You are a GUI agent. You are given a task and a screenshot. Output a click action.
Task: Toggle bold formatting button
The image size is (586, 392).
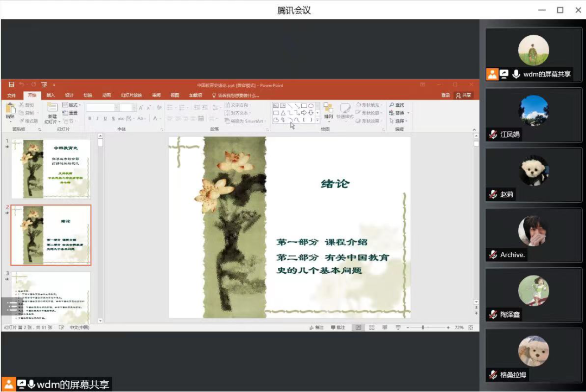point(90,118)
